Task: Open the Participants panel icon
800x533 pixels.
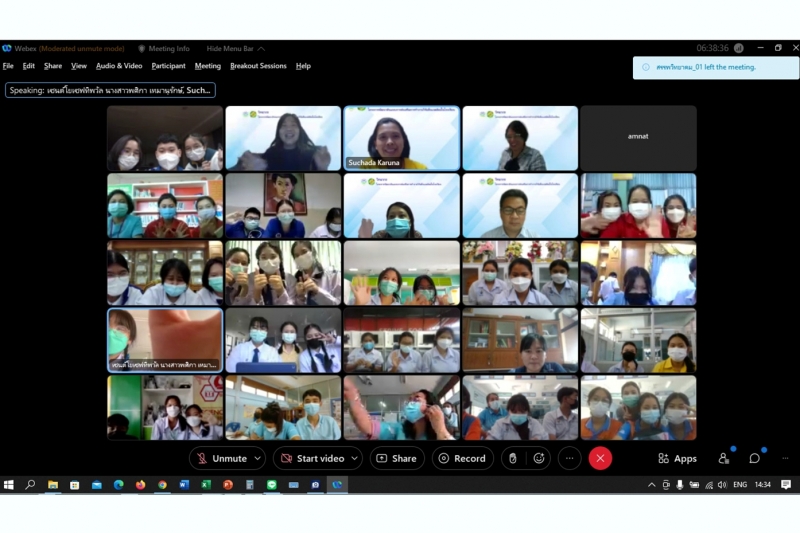Action: [x=723, y=458]
